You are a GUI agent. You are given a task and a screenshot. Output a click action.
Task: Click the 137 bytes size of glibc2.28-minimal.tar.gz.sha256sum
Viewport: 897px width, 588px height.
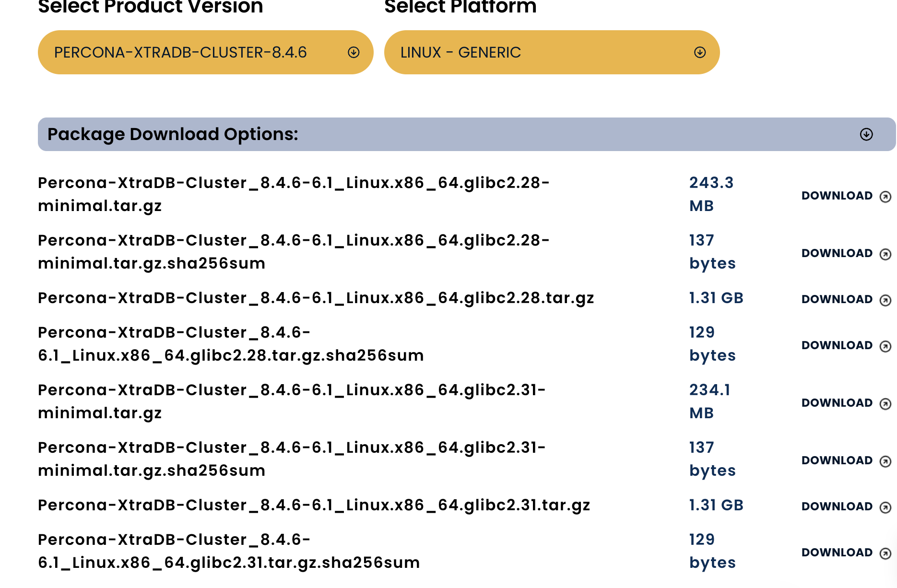pyautogui.click(x=712, y=252)
